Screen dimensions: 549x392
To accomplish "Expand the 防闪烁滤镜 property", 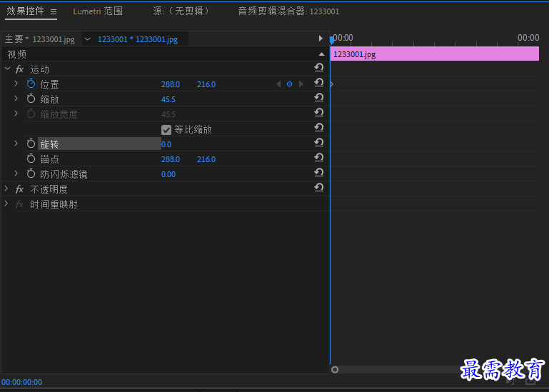I will pos(16,174).
